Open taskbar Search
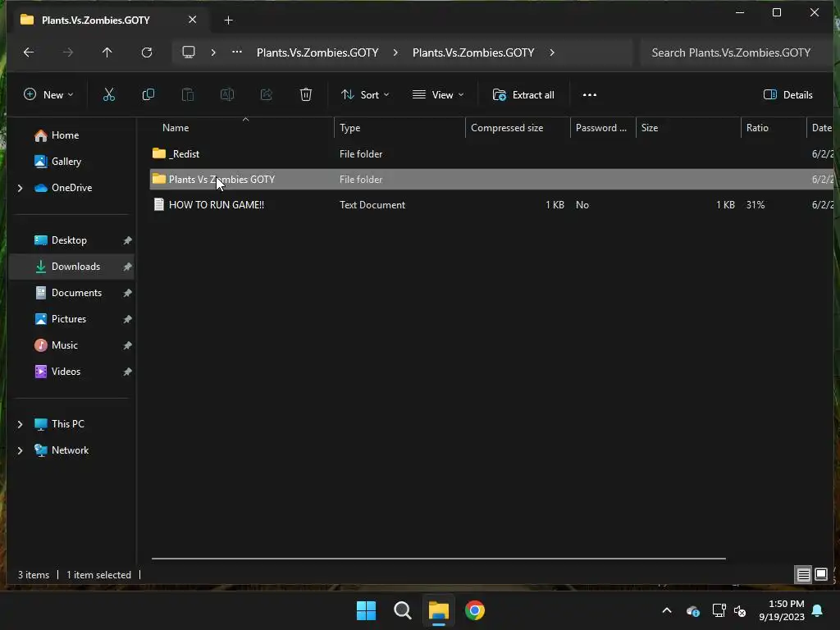 coord(402,610)
